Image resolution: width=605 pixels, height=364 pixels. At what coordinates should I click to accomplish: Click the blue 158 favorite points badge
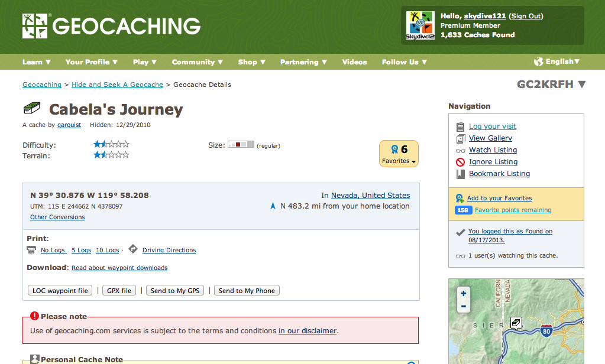(x=463, y=210)
